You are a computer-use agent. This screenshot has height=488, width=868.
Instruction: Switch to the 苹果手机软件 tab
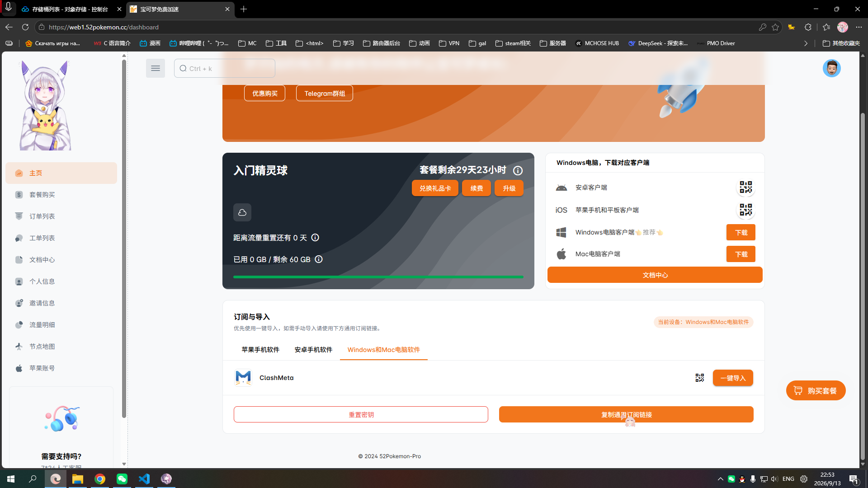tap(260, 350)
